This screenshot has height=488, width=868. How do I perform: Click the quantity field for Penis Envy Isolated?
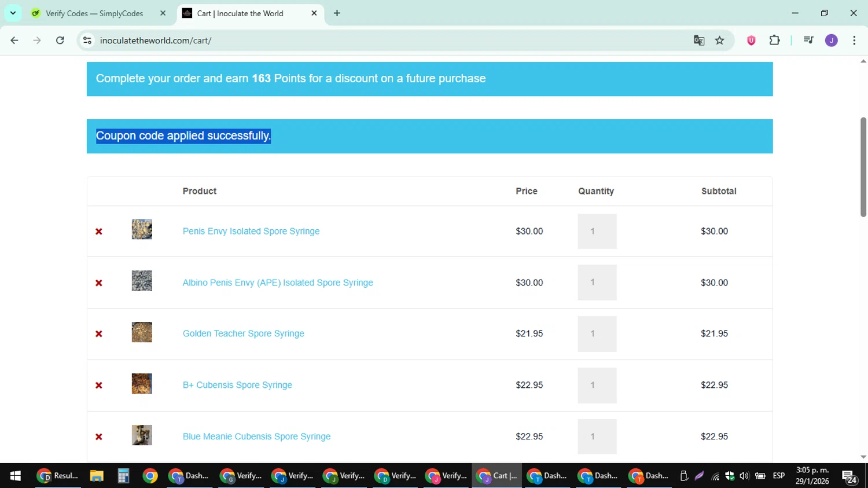[x=597, y=232]
